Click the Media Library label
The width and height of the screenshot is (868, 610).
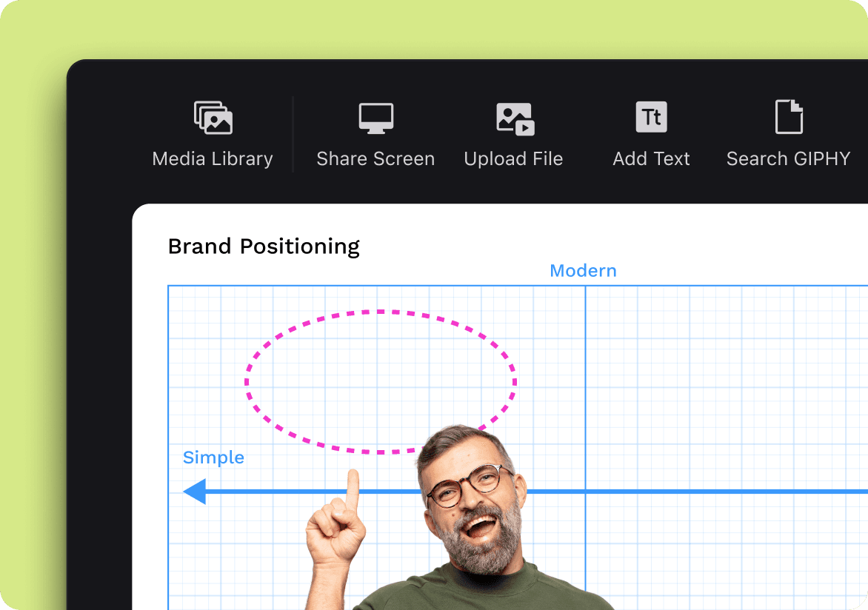[x=213, y=159]
